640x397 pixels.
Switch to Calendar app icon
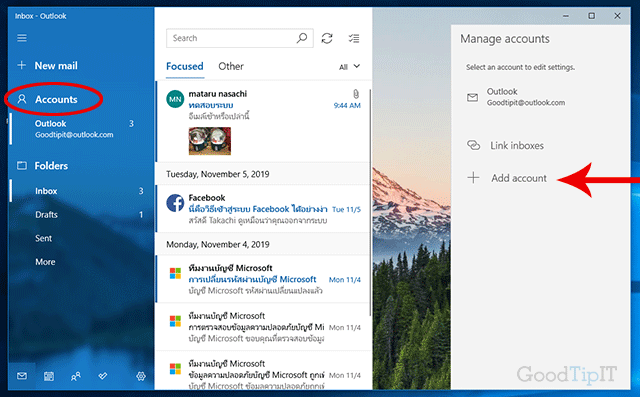click(49, 376)
